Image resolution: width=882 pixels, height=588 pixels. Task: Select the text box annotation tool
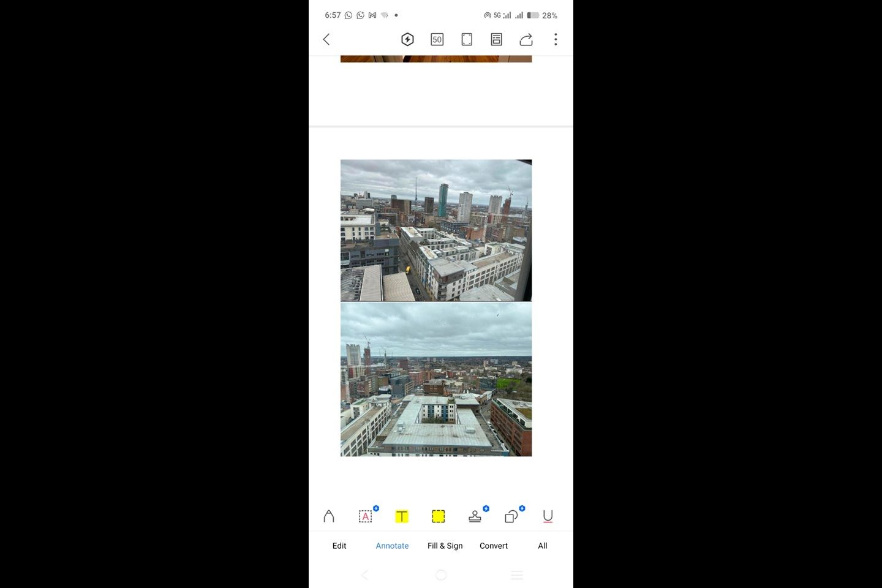coord(366,516)
